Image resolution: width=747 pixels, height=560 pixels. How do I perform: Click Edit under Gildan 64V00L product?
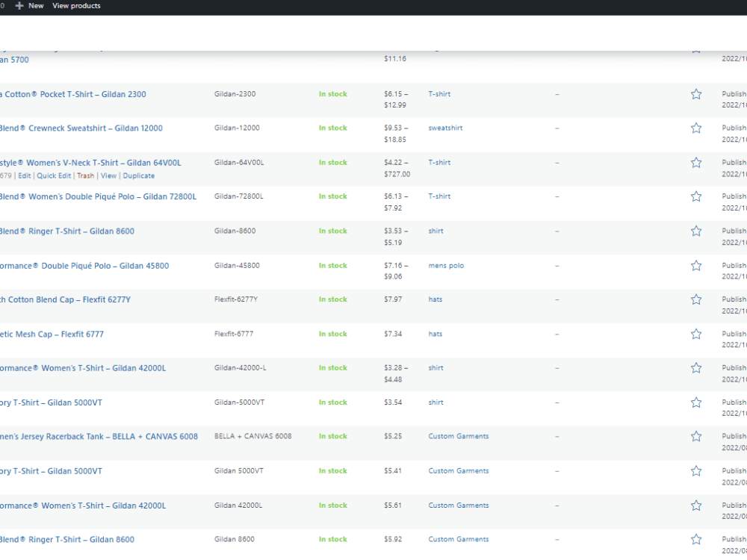[x=25, y=175]
